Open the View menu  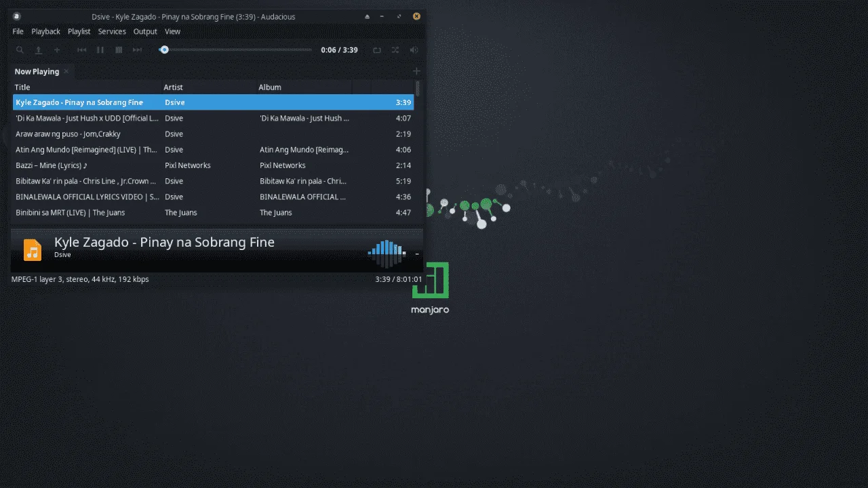pos(173,31)
